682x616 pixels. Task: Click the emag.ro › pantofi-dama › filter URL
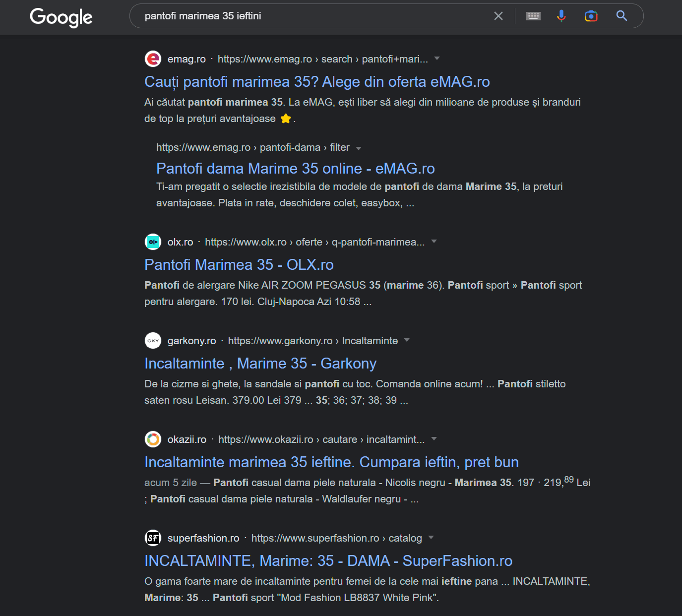(253, 147)
